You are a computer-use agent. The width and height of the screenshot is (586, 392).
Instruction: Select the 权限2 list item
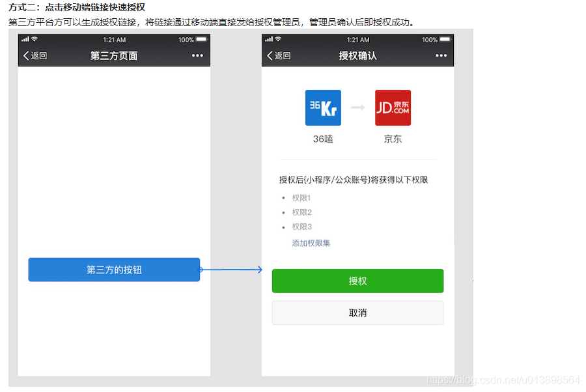[301, 212]
